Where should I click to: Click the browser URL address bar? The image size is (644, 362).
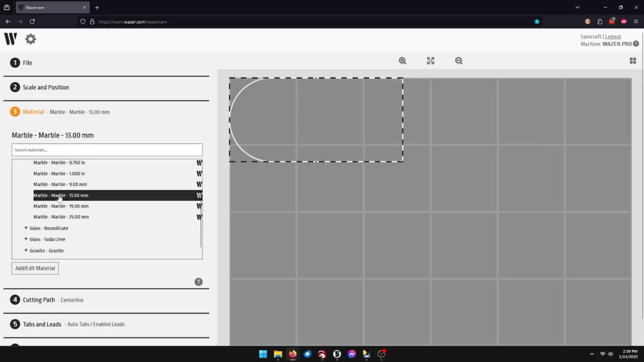pos(308,22)
